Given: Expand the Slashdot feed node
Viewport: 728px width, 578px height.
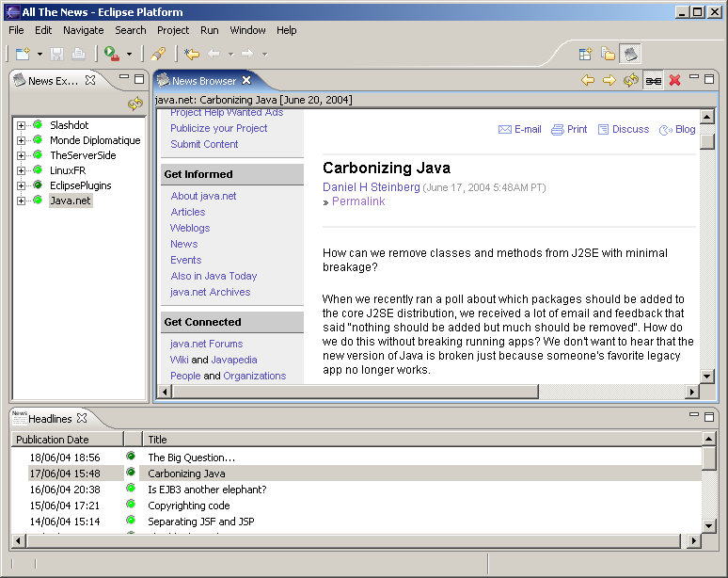Looking at the screenshot, I should click(21, 125).
